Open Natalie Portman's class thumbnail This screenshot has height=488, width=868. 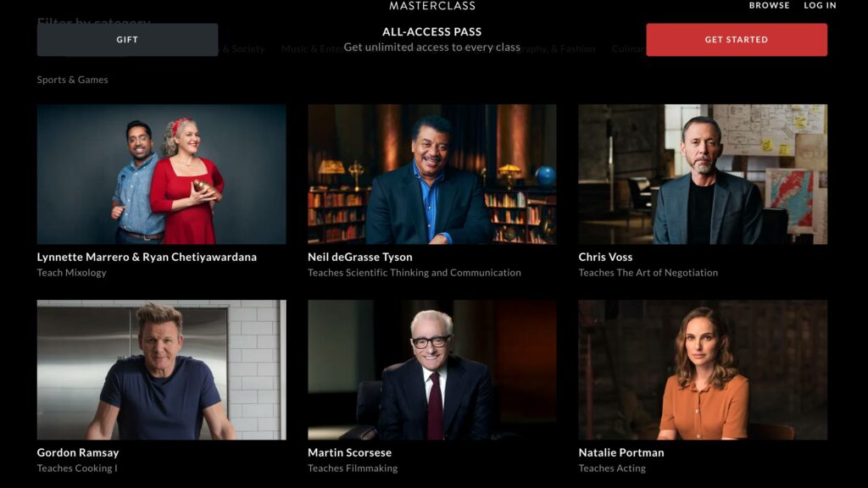click(x=703, y=369)
